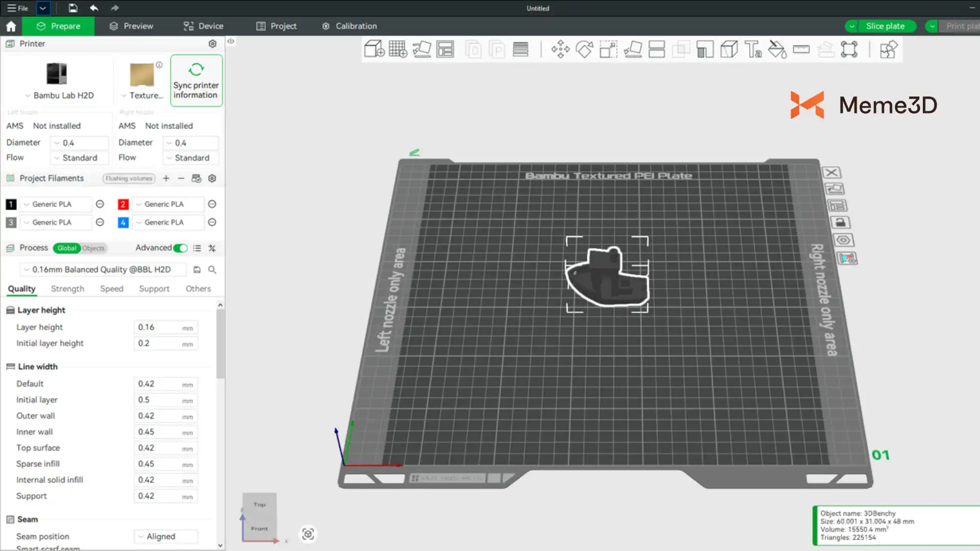This screenshot has width=980, height=551.
Task: Select the Rotate tool icon
Action: click(584, 49)
